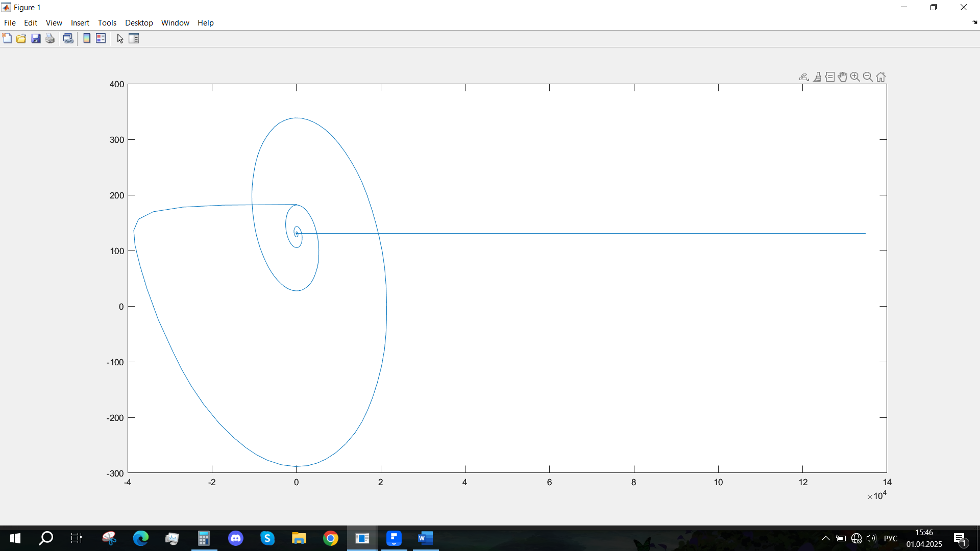
Task: Switch to Microsoft Word on the taskbar
Action: click(426, 538)
